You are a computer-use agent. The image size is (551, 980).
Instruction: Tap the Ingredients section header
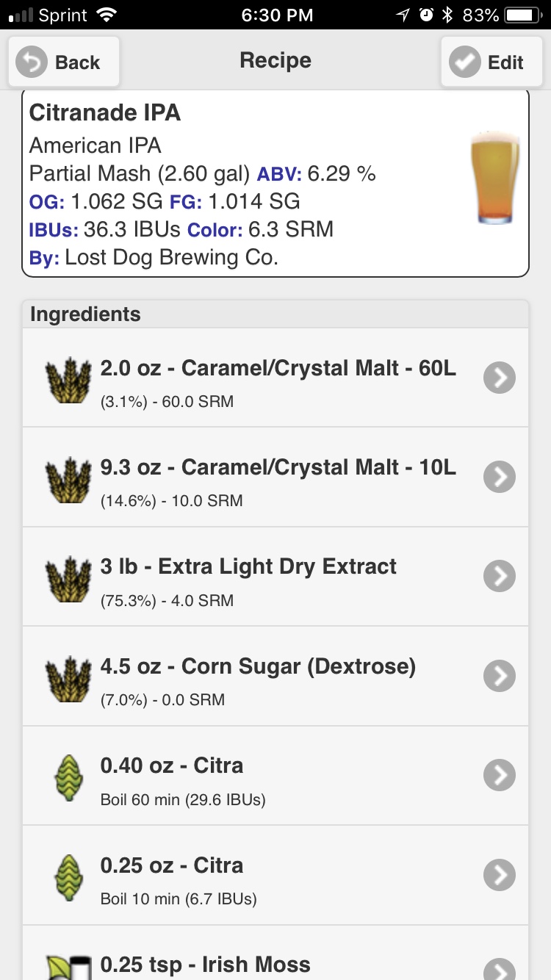pyautogui.click(x=275, y=314)
